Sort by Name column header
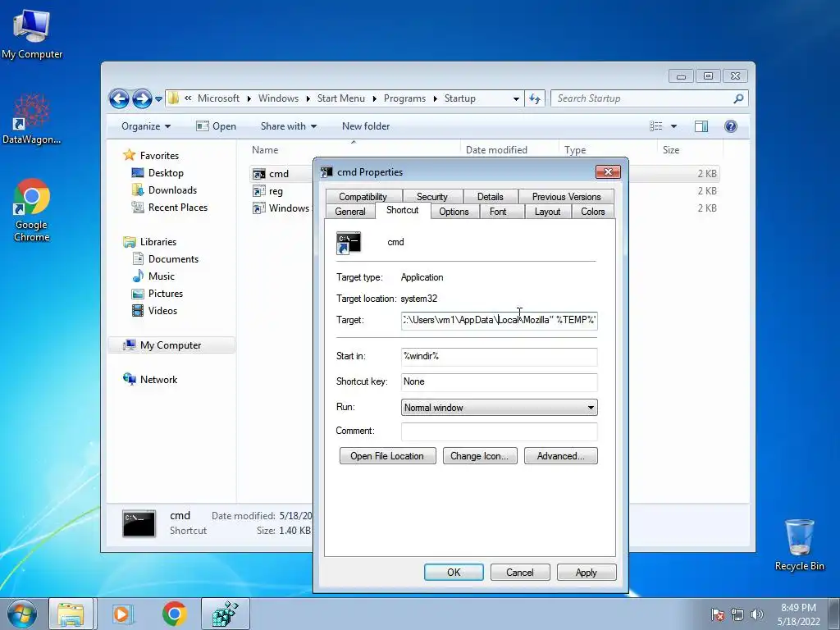The height and width of the screenshot is (630, 840). (x=265, y=151)
